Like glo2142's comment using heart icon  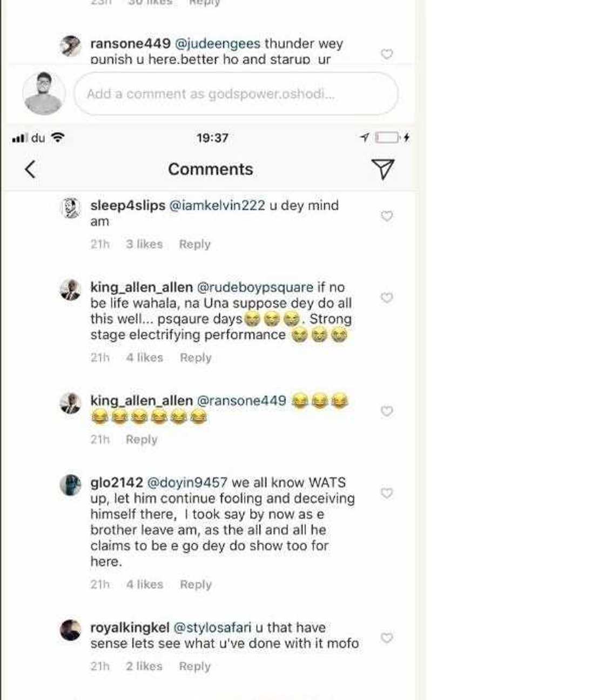(x=387, y=493)
